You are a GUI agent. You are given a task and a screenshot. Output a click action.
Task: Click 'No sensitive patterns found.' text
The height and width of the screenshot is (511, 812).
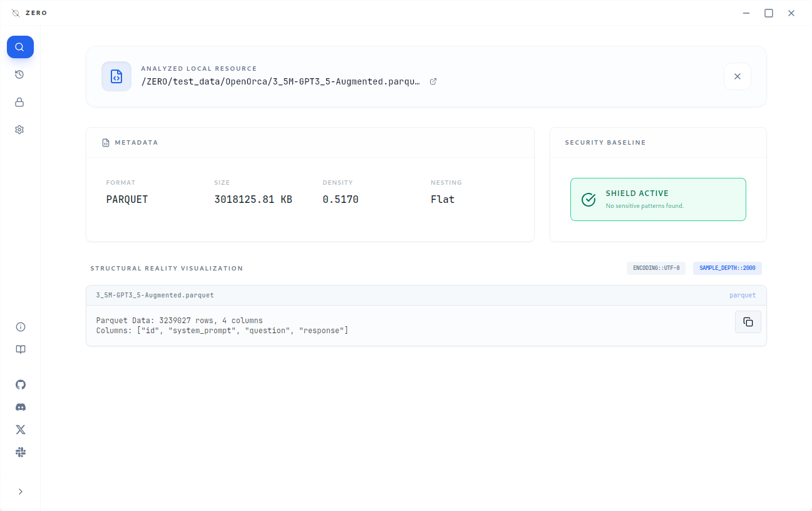tap(645, 206)
